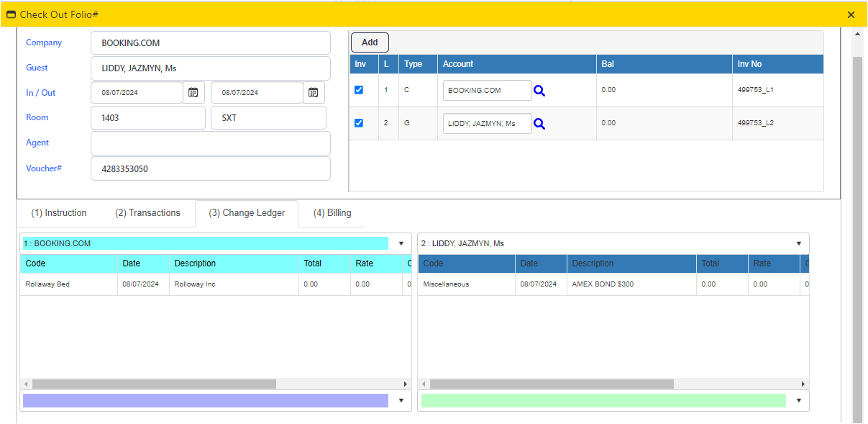
Task: Click Description header in left ledger grid
Action: click(234, 263)
